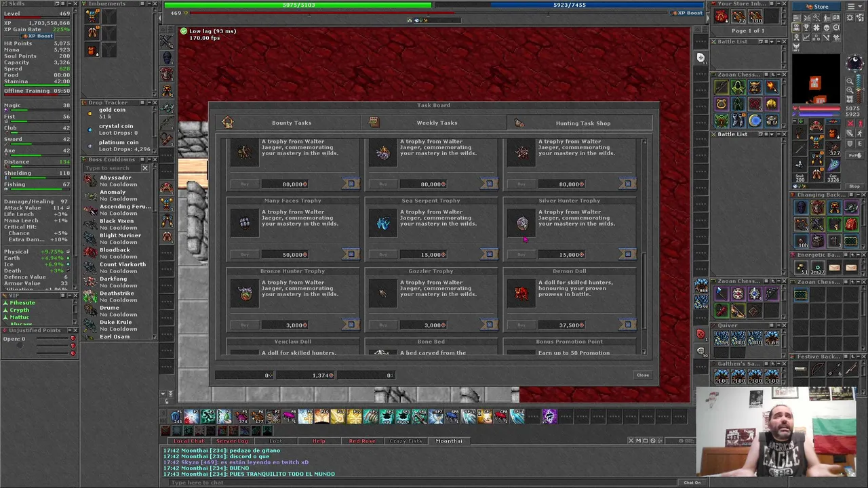Click the last action bar spell icon

point(549,416)
